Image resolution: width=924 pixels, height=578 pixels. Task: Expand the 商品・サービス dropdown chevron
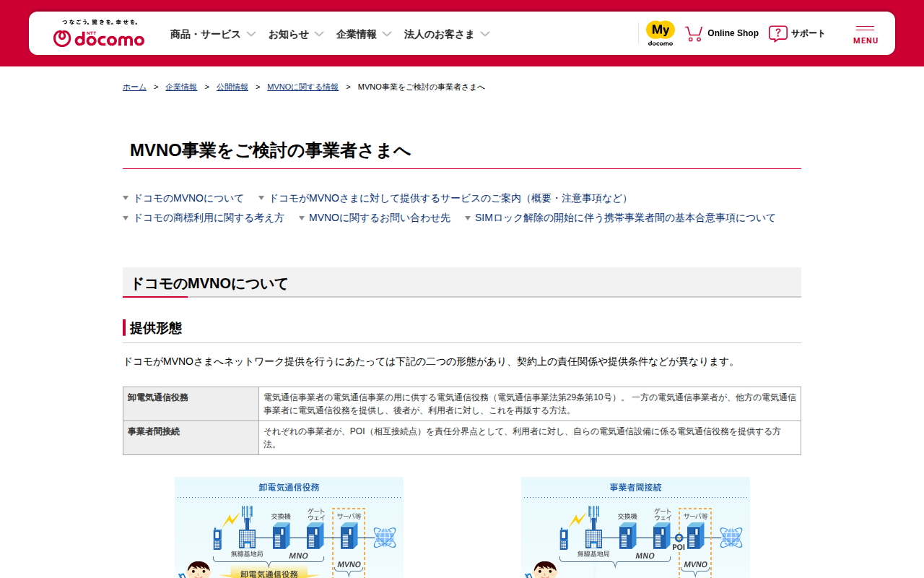click(x=251, y=34)
